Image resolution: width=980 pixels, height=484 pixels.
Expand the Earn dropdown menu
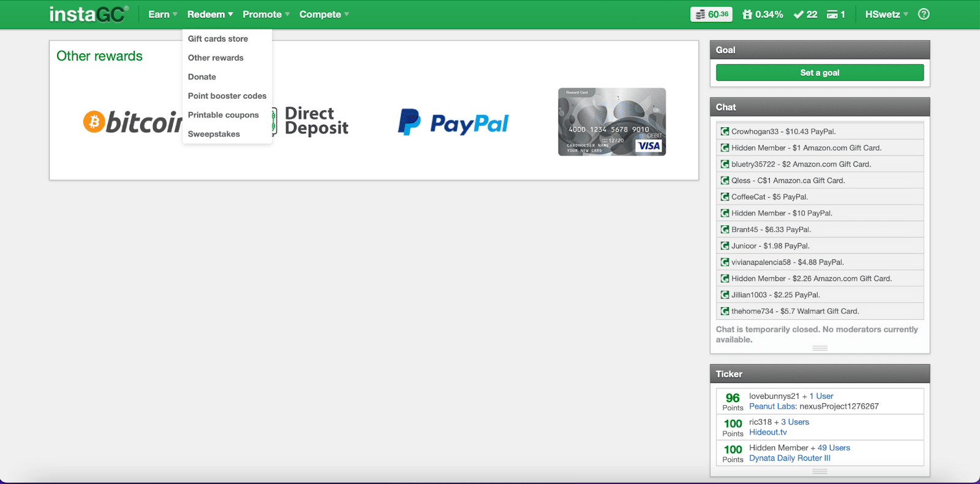point(162,14)
